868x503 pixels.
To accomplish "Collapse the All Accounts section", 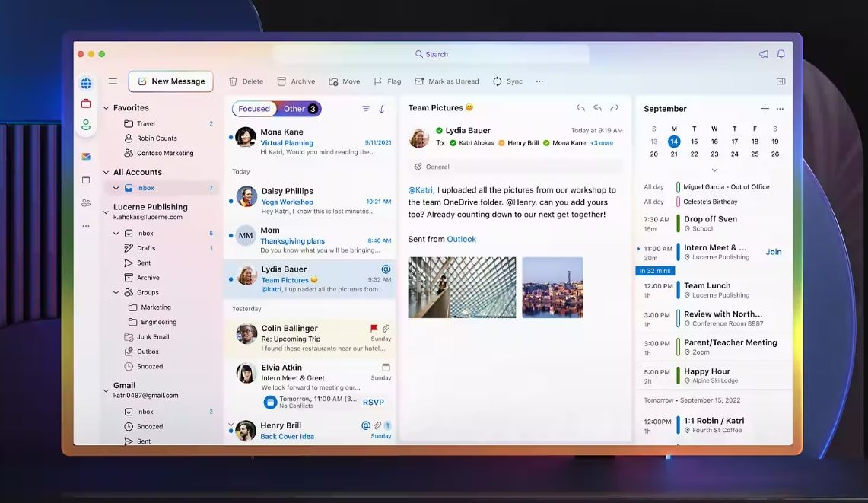I will click(x=106, y=172).
